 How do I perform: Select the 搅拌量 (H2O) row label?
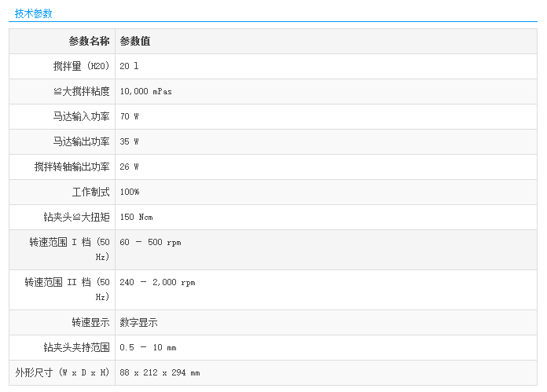[x=75, y=66]
